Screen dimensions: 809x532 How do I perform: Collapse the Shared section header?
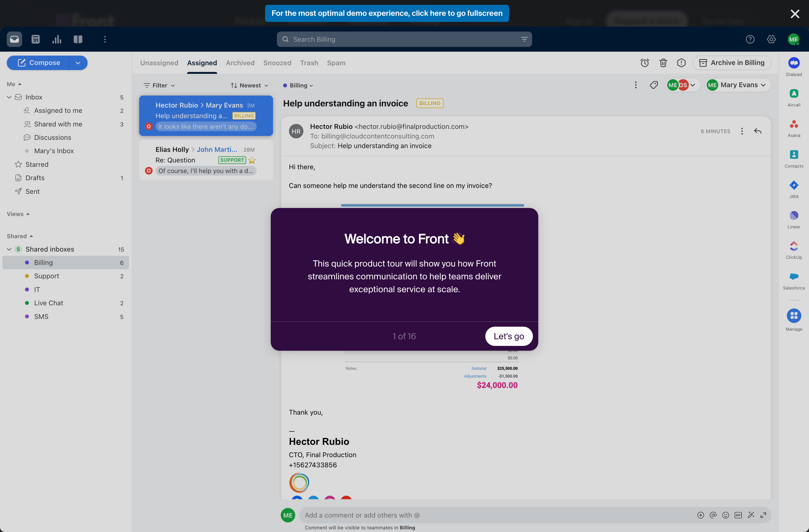click(20, 236)
